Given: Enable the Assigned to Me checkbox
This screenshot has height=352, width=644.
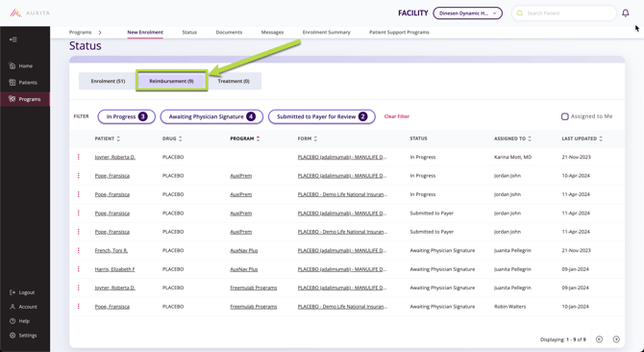Looking at the screenshot, I should tap(565, 116).
